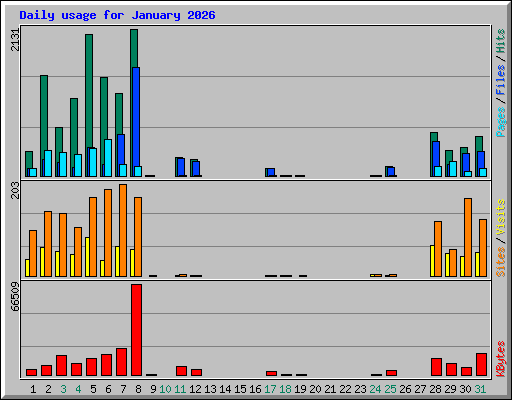
Task: Click the red KBytes bar for day 25
Action: coord(391,373)
